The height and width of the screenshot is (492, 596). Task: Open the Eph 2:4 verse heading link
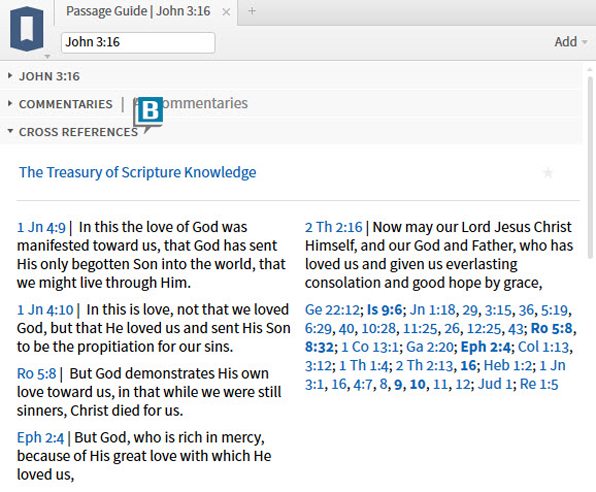point(40,438)
